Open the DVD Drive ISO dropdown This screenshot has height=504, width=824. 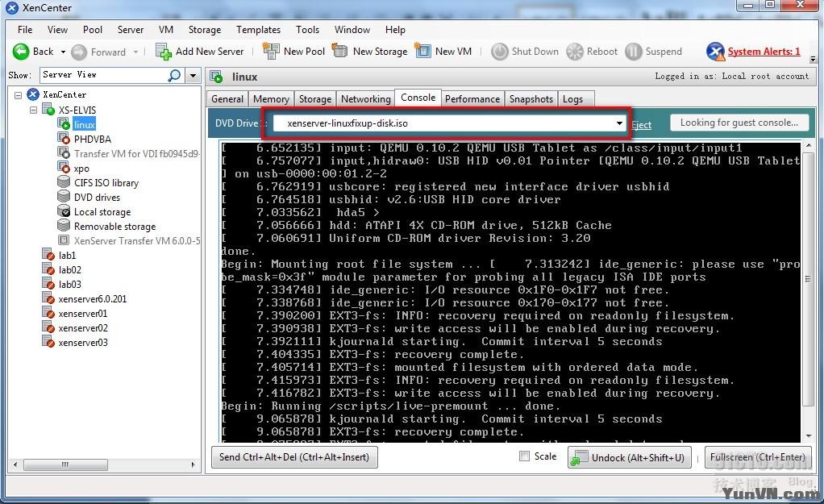click(619, 123)
